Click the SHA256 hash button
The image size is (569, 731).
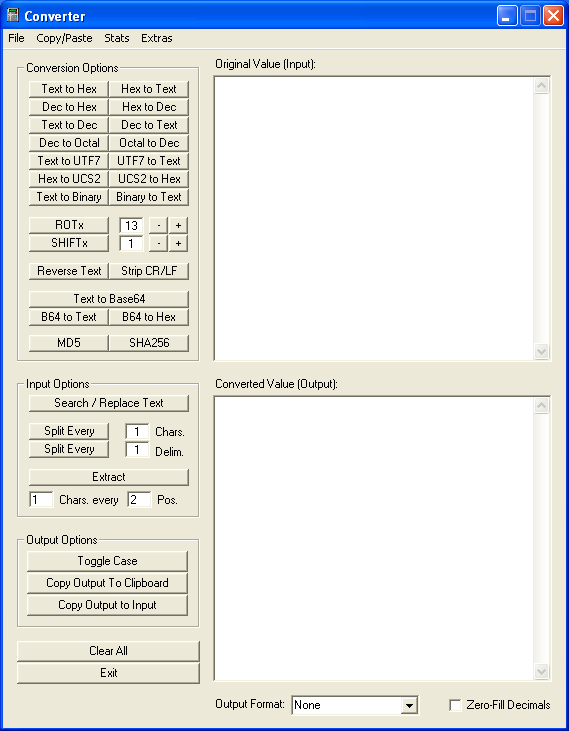149,343
